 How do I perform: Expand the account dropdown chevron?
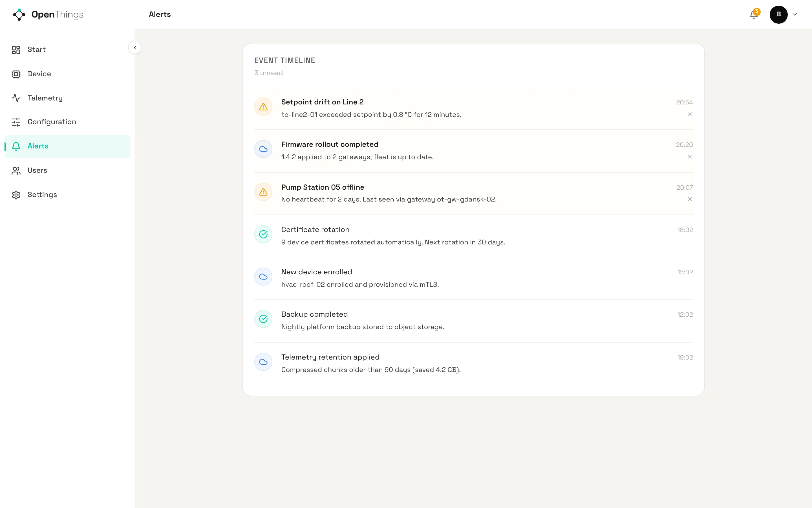(795, 14)
